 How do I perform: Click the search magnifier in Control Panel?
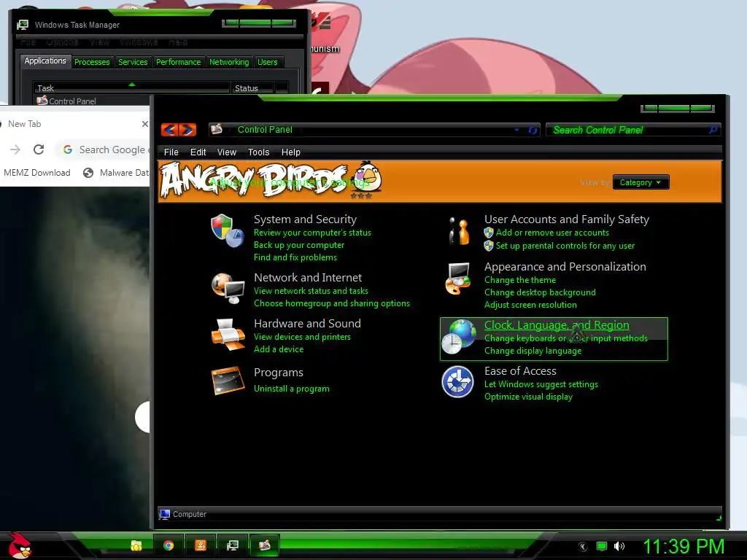pos(713,130)
